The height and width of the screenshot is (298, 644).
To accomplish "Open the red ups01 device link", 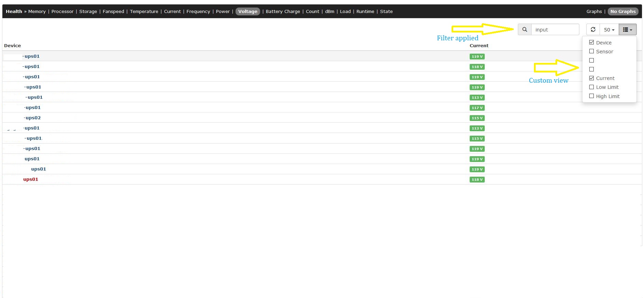I will point(30,179).
